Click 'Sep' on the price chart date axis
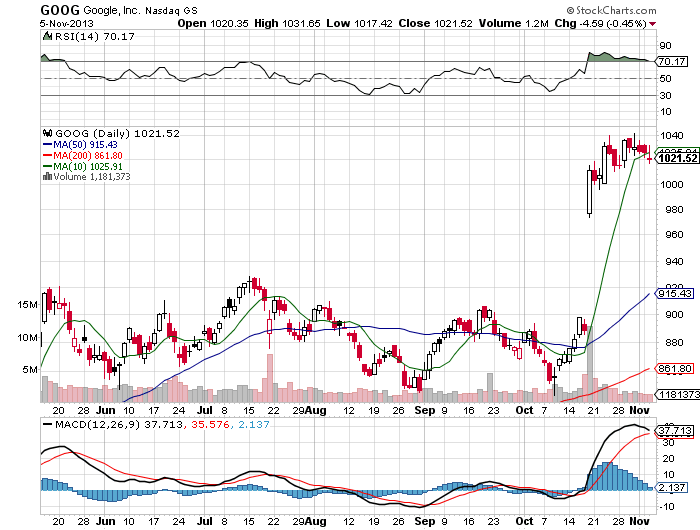This screenshot has width=700, height=530. [425, 410]
